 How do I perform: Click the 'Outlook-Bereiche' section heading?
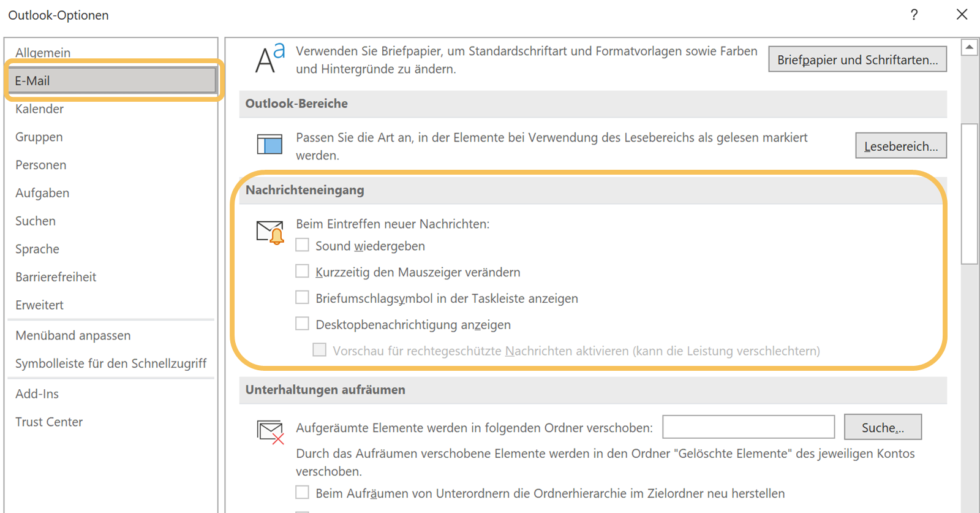tap(296, 104)
